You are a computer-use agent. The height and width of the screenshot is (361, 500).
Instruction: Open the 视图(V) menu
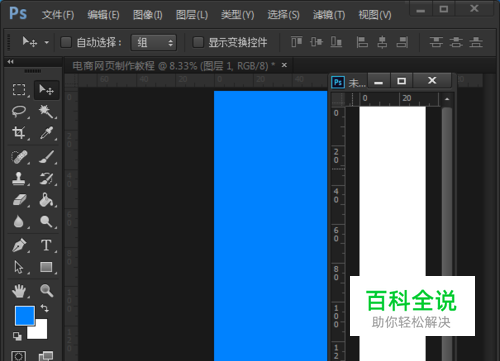pyautogui.click(x=375, y=15)
